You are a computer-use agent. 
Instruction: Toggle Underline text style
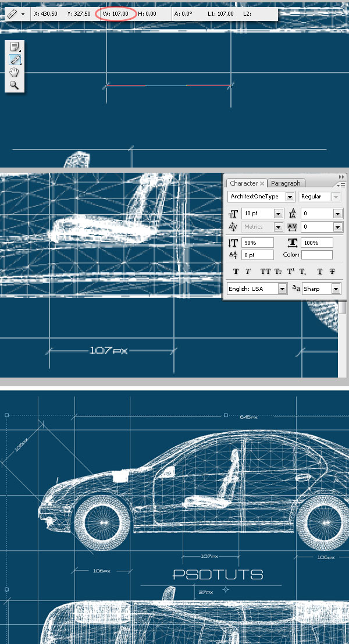pyautogui.click(x=319, y=272)
